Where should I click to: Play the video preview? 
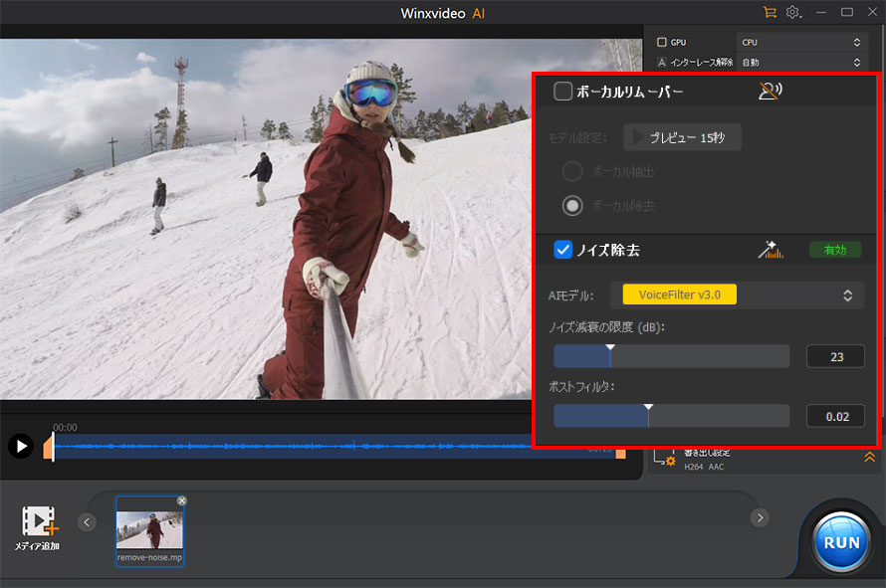[20, 446]
